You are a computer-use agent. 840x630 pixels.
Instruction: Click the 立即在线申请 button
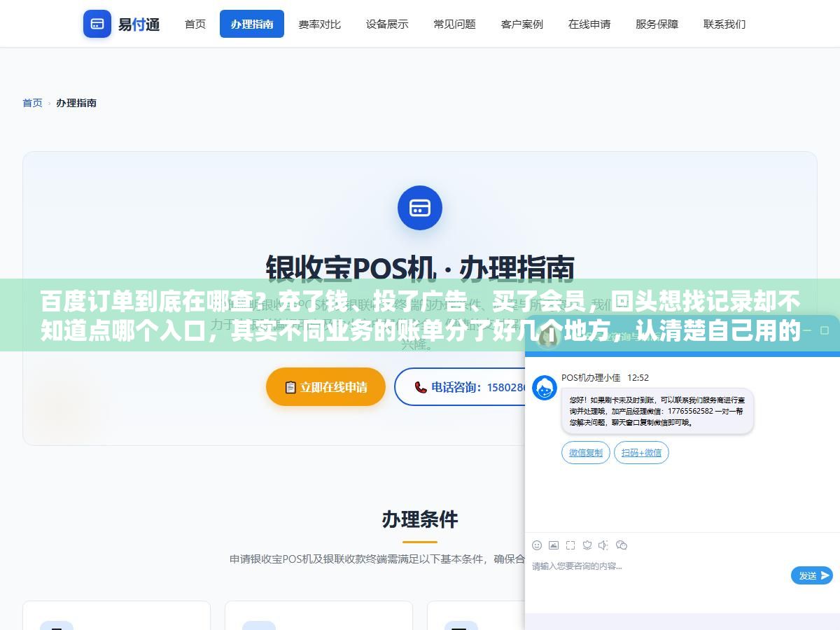tap(325, 387)
